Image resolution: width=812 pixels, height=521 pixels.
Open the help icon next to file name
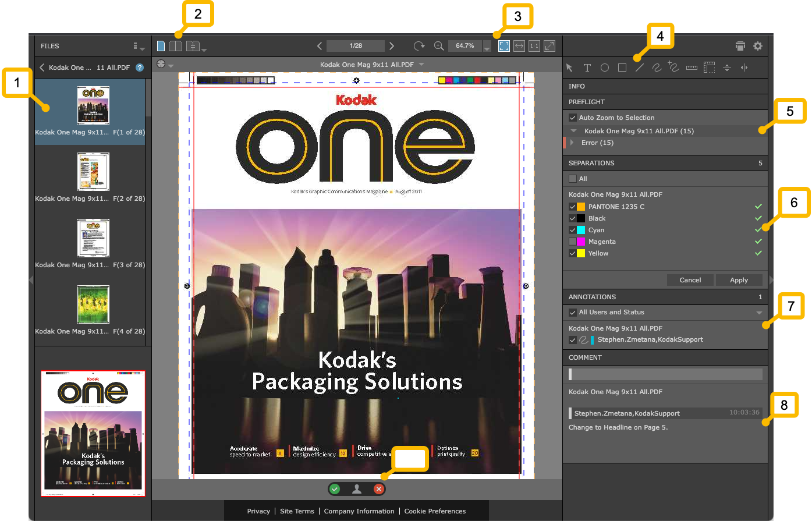[x=140, y=68]
